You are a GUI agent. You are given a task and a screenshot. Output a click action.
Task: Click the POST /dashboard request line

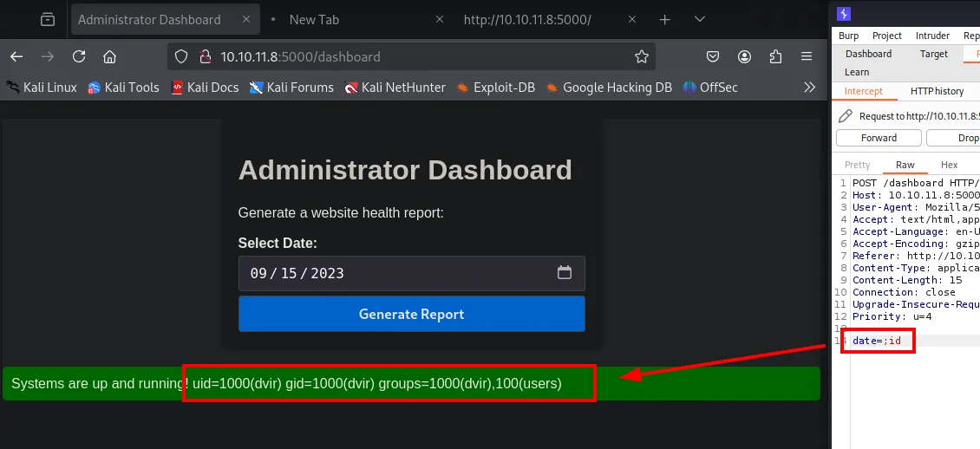tap(915, 183)
